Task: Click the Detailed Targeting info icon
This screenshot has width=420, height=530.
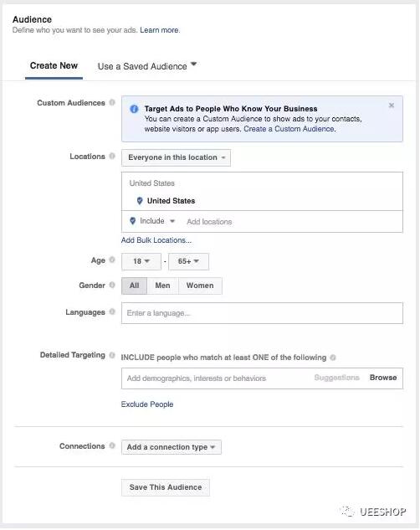Action: point(112,355)
